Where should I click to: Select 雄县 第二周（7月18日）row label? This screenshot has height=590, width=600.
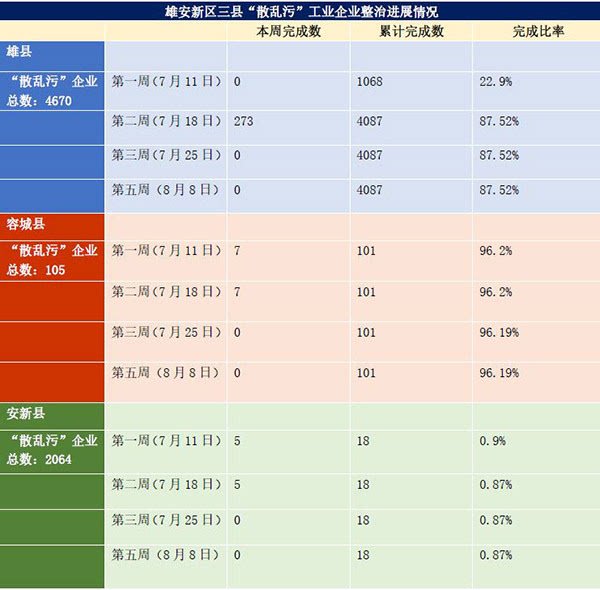point(166,121)
